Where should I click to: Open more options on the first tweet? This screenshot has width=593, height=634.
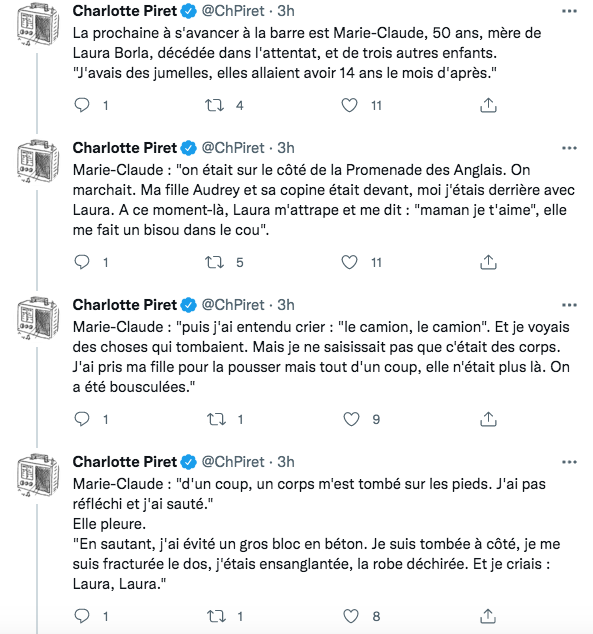pyautogui.click(x=569, y=11)
